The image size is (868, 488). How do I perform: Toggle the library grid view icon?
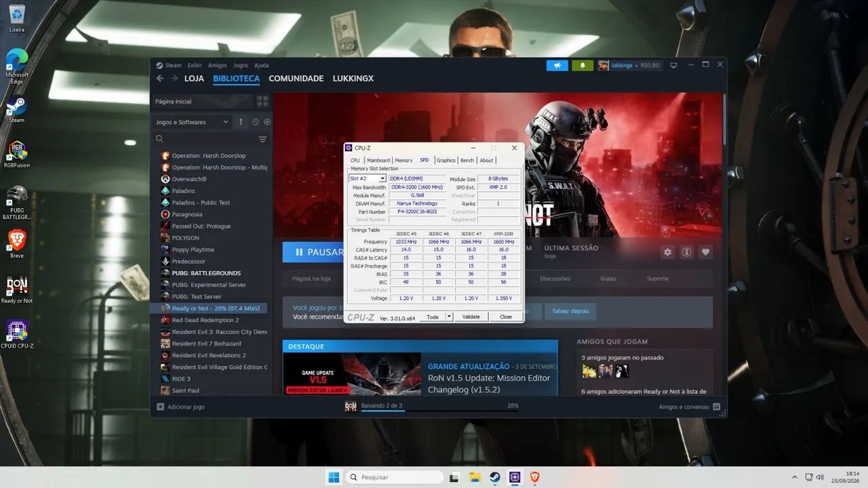[262, 101]
